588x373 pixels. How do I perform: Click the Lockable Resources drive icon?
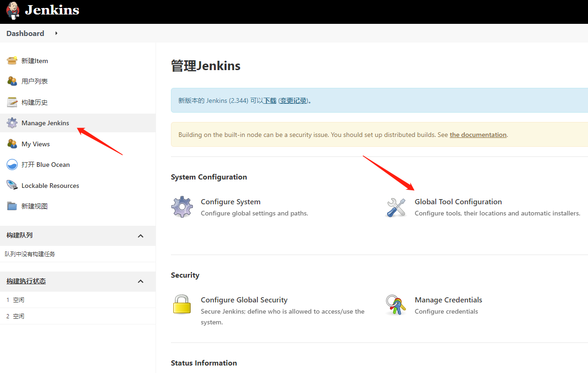click(x=12, y=185)
